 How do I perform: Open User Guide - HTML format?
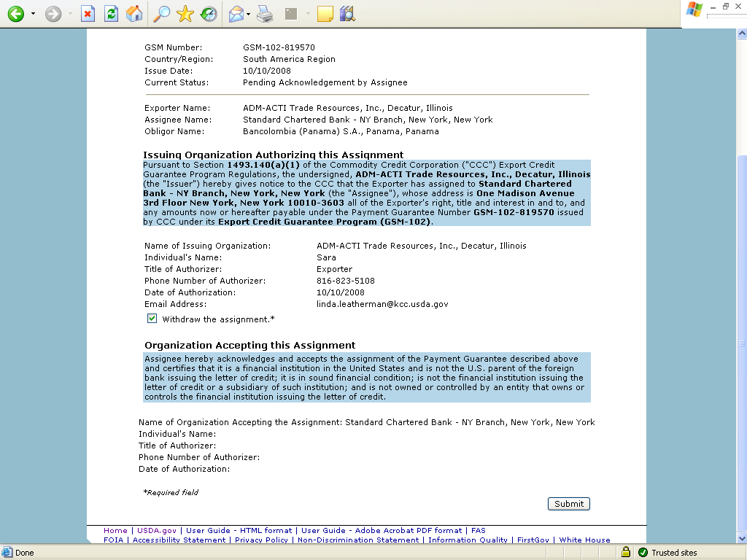click(239, 531)
